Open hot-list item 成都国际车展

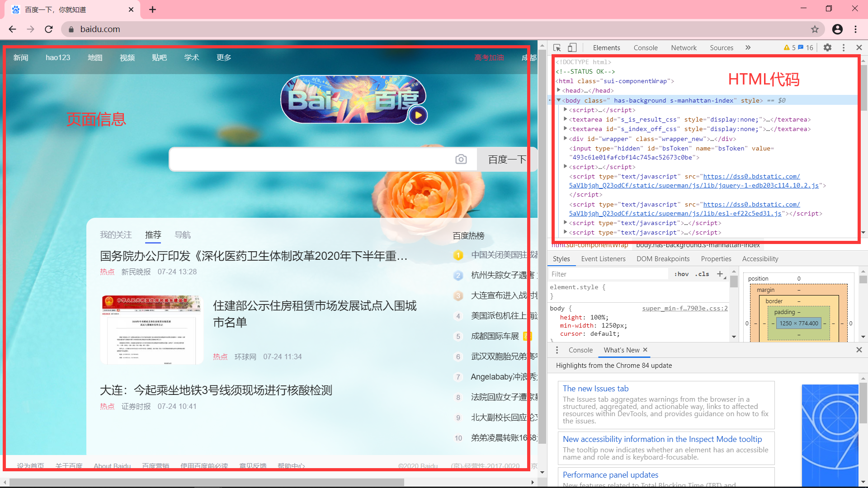click(x=495, y=336)
